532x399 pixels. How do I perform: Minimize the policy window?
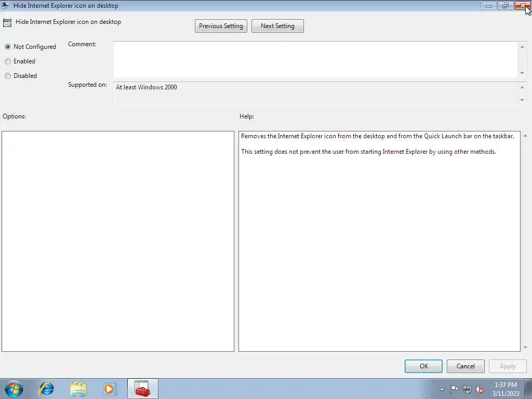[488, 6]
